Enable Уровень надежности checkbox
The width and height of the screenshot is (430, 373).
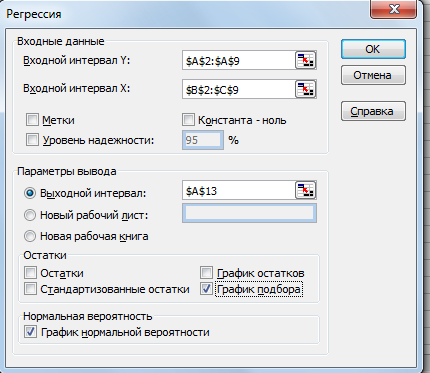(x=32, y=140)
